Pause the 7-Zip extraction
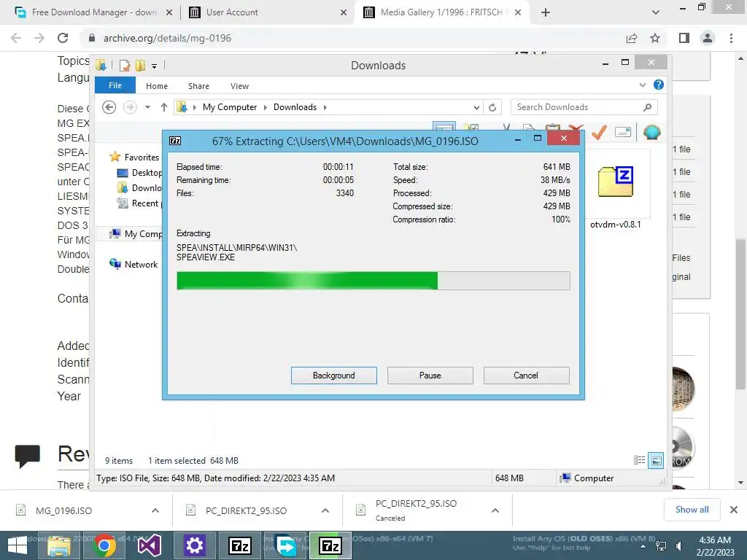The width and height of the screenshot is (747, 560). click(x=430, y=376)
